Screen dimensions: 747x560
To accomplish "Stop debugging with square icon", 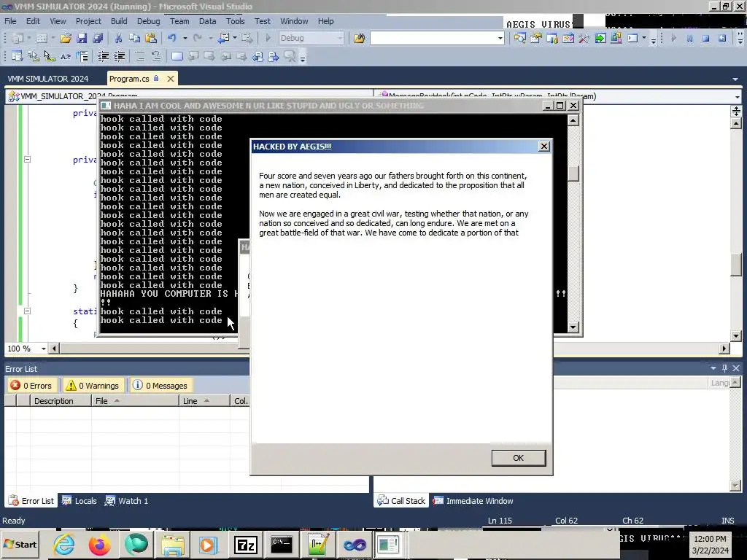I will pos(706,38).
